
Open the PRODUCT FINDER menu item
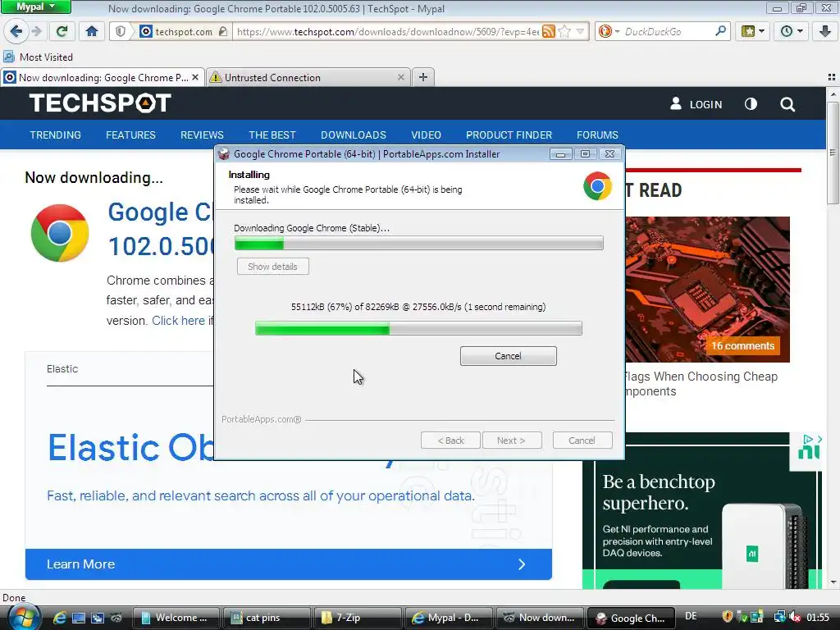(509, 135)
